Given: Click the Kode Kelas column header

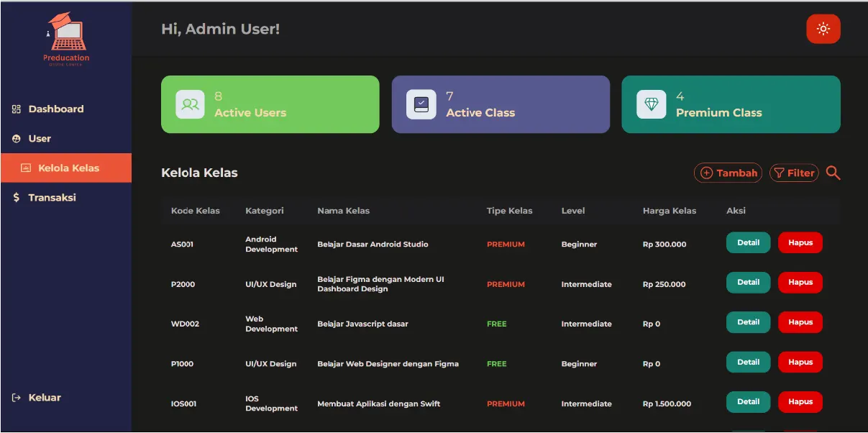Looking at the screenshot, I should tap(196, 211).
